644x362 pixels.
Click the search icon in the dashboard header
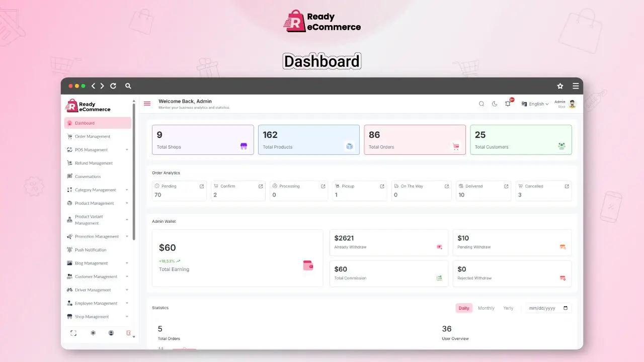481,104
